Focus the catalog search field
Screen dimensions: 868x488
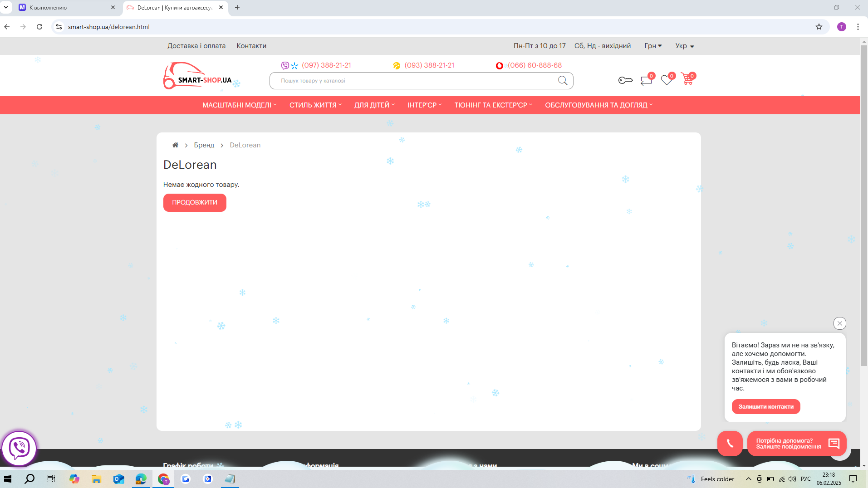click(x=421, y=81)
